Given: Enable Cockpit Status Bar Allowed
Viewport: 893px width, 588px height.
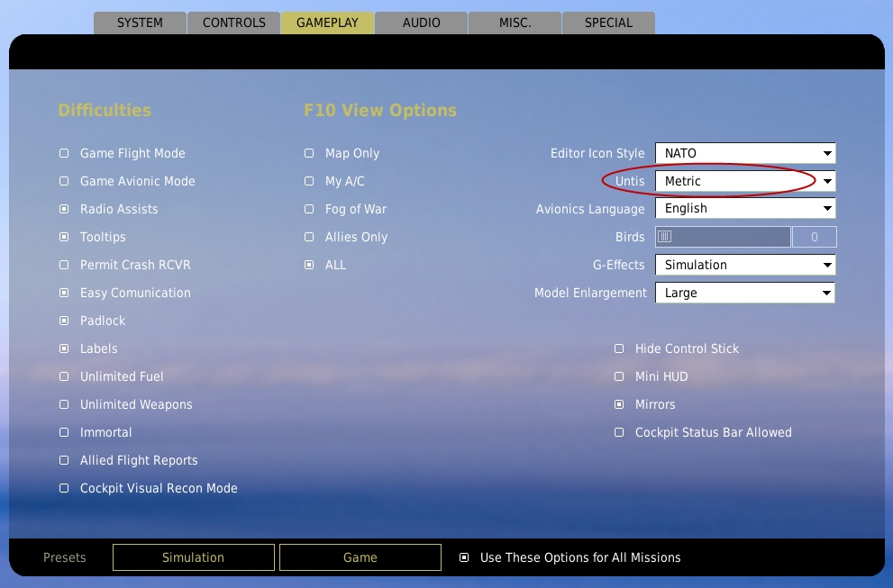Looking at the screenshot, I should [619, 432].
